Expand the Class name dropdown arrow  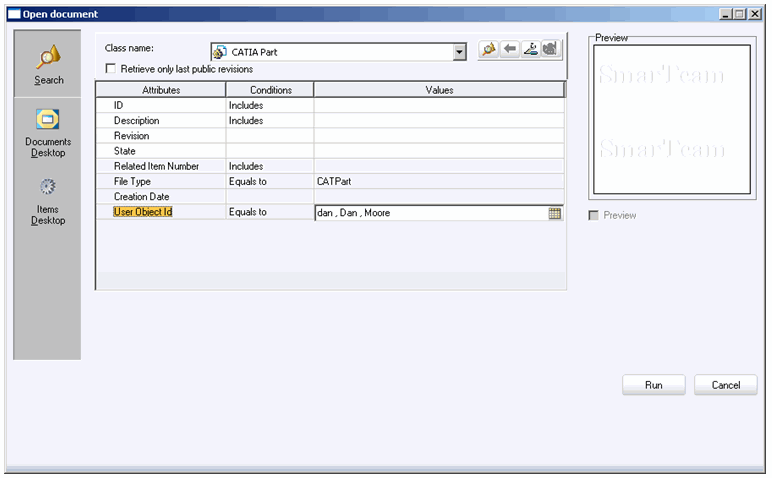point(459,52)
